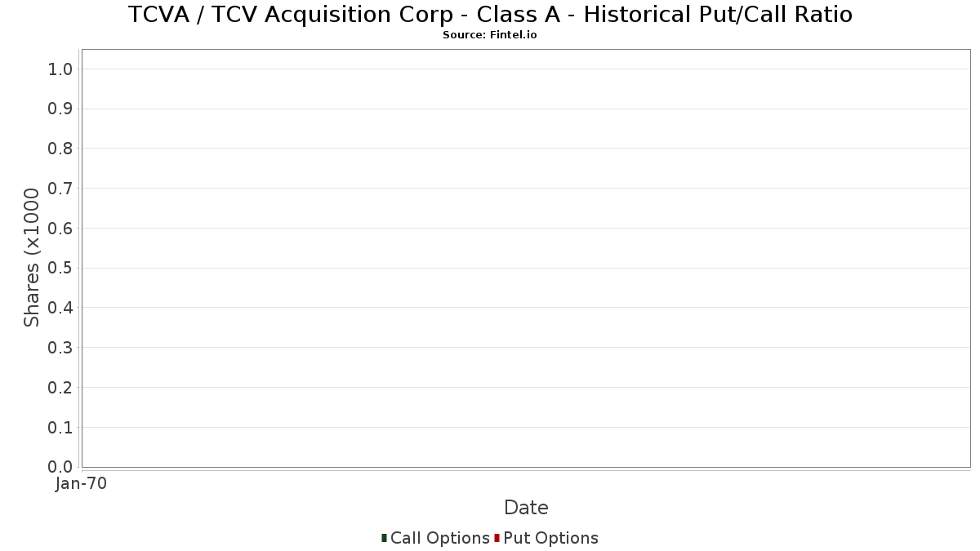The height and width of the screenshot is (551, 980).
Task: Click the 0.2 y-axis tick label
Action: click(60, 388)
